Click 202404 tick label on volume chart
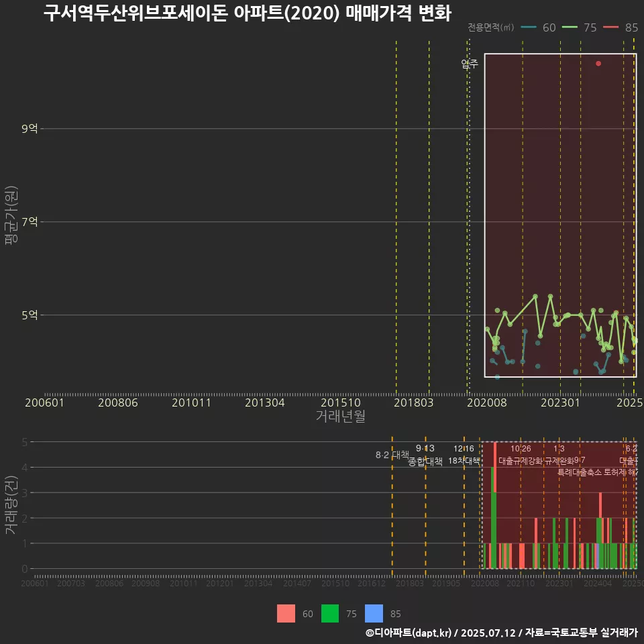 [598, 583]
